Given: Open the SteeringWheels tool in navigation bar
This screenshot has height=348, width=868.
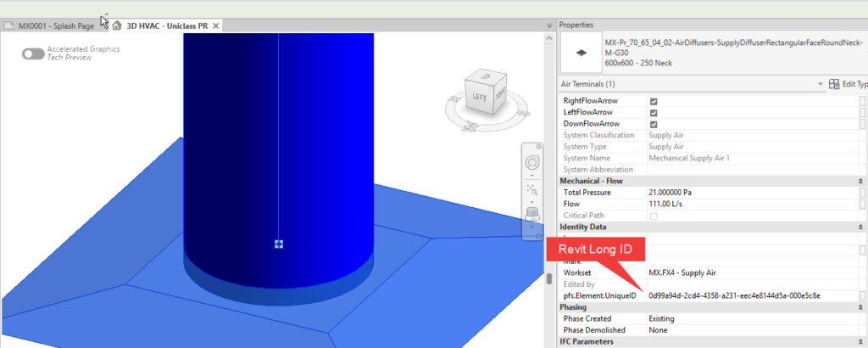Looking at the screenshot, I should click(532, 163).
